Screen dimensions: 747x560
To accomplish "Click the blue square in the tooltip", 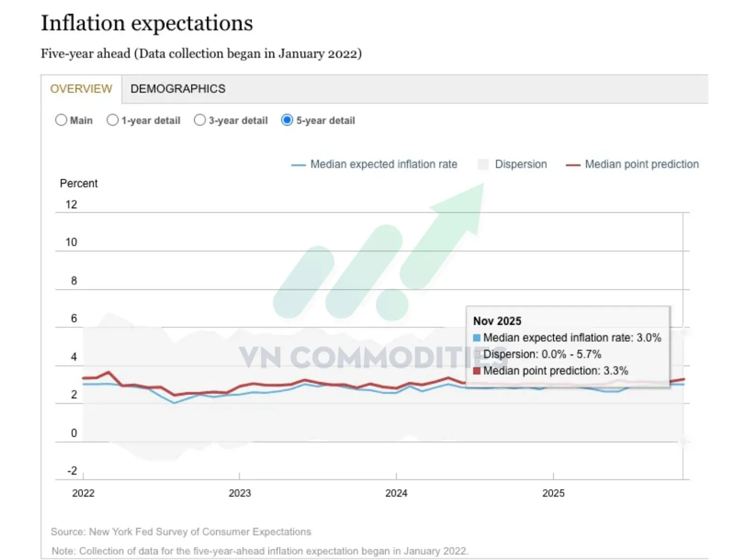I will pyautogui.click(x=477, y=338).
